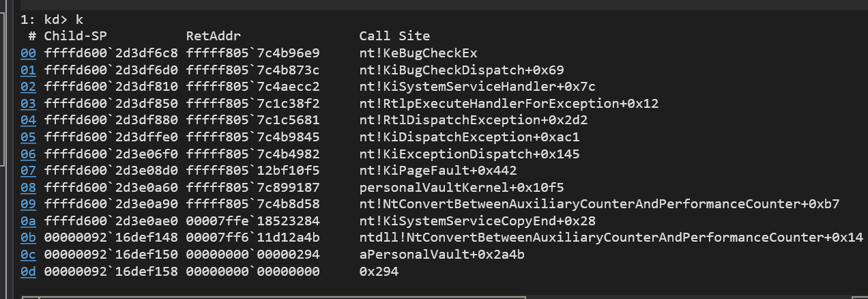868x299 pixels.
Task: Click frame number 03 link
Action: (29, 104)
